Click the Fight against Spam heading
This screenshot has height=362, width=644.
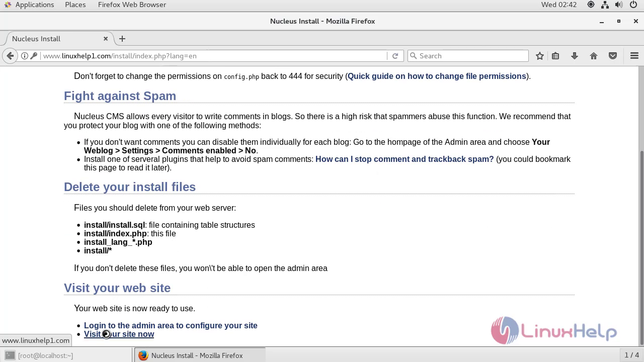pyautogui.click(x=120, y=96)
